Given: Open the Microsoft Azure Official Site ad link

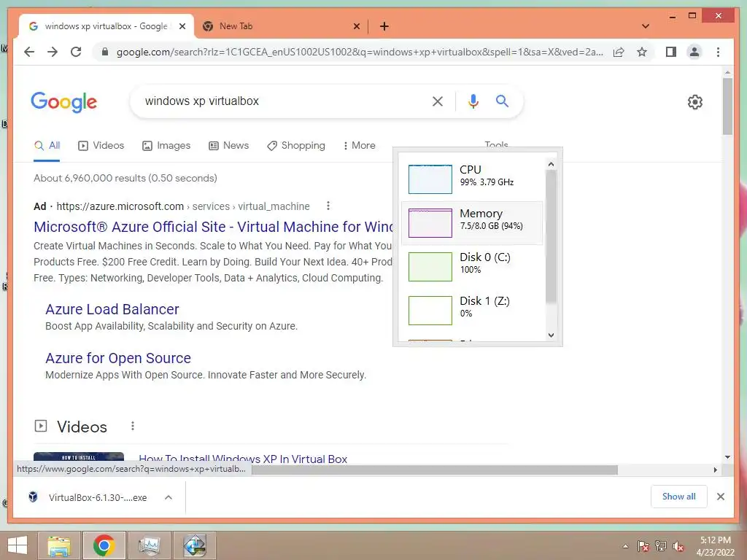Looking at the screenshot, I should tap(213, 227).
